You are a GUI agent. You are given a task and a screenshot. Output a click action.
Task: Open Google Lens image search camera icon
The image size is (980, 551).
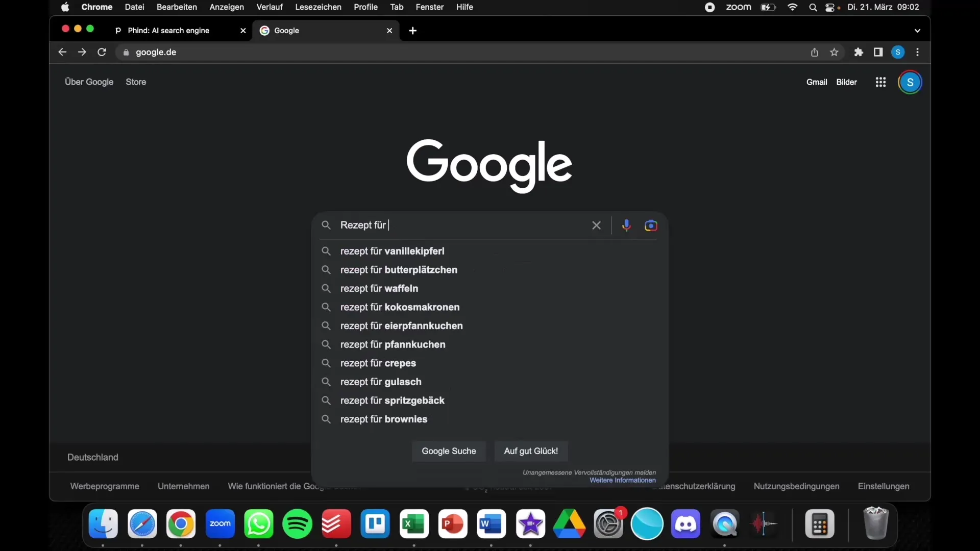coord(651,225)
